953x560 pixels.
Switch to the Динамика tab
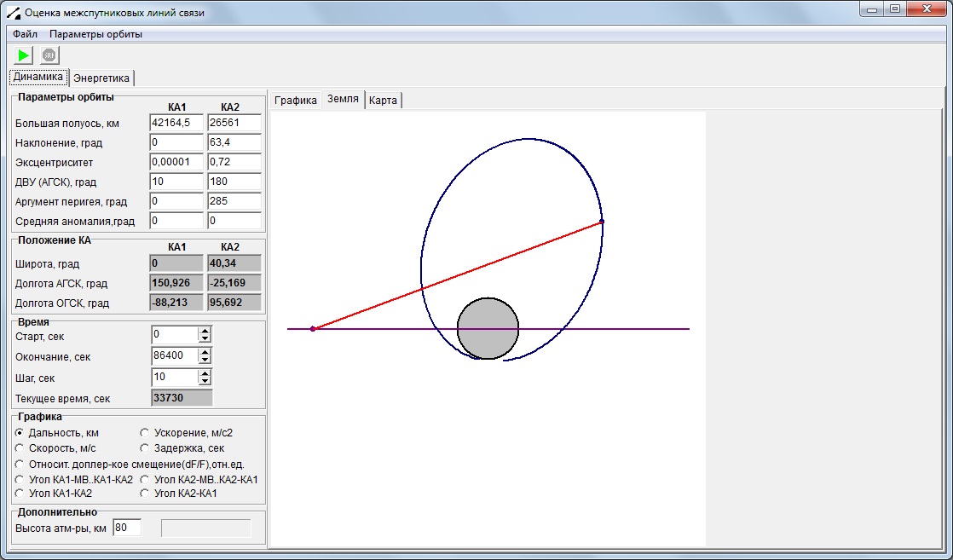38,78
